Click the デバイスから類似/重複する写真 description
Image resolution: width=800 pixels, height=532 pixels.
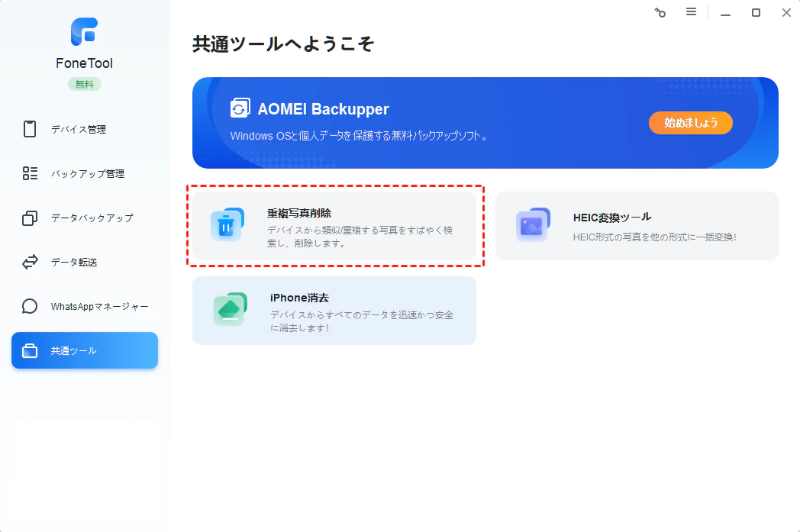coord(360,237)
